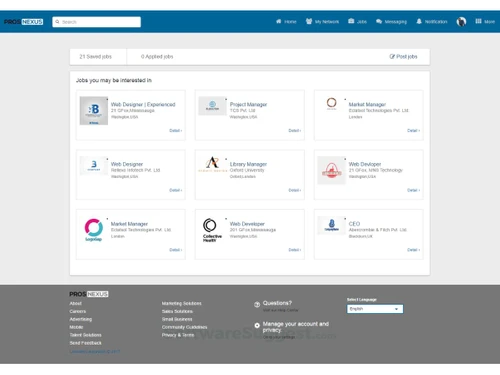This screenshot has width=500, height=375.
Task: Click the red logo of Web Devloper job
Action: click(x=331, y=170)
